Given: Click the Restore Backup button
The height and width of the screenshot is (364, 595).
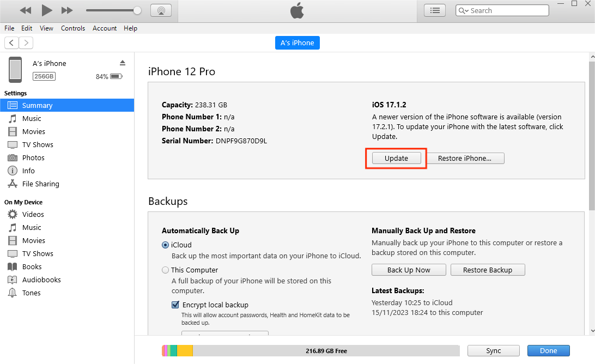Looking at the screenshot, I should [x=488, y=270].
